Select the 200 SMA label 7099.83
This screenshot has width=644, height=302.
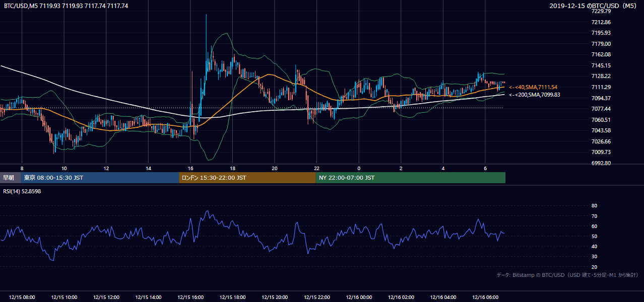(x=534, y=94)
